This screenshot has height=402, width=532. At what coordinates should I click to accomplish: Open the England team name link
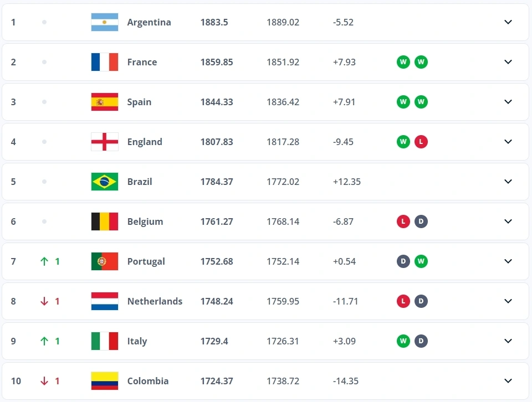click(x=145, y=142)
